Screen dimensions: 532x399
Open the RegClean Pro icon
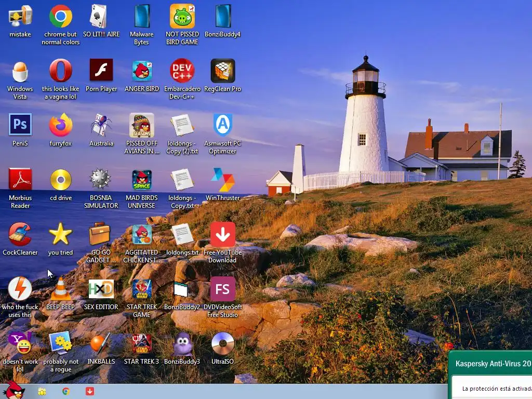point(222,71)
